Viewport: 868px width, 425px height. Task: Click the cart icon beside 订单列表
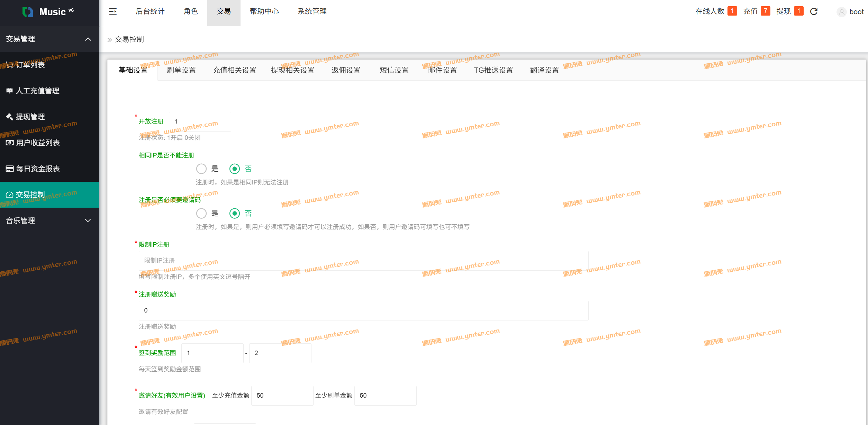pyautogui.click(x=9, y=65)
